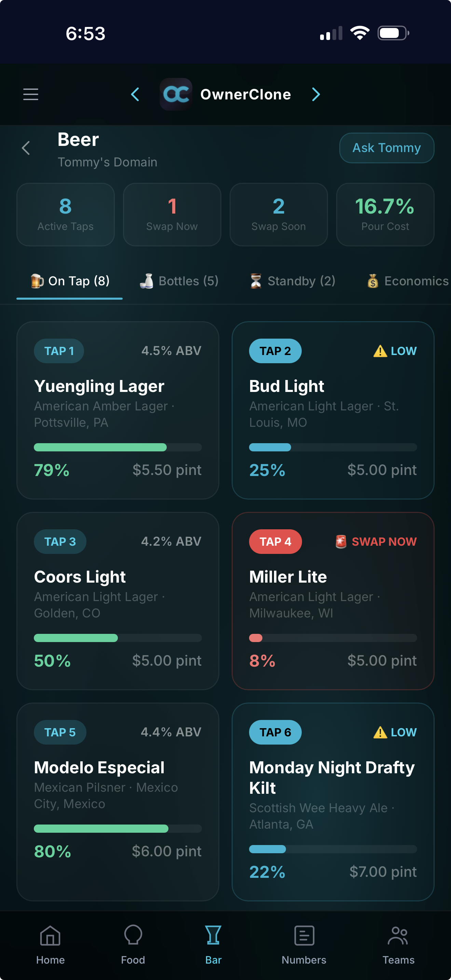The height and width of the screenshot is (980, 451).
Task: Switch to the Bottles (5) tab
Action: pos(179,281)
